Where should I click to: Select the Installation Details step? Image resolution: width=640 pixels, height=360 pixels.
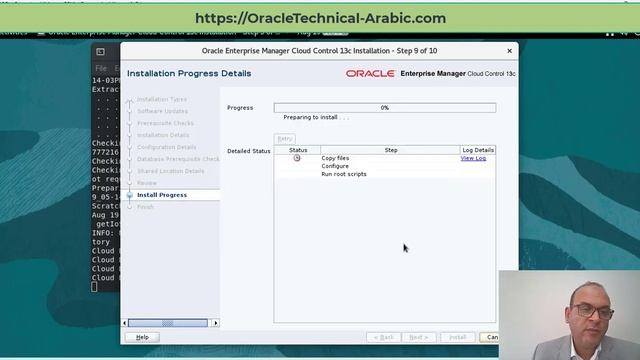pyautogui.click(x=163, y=135)
